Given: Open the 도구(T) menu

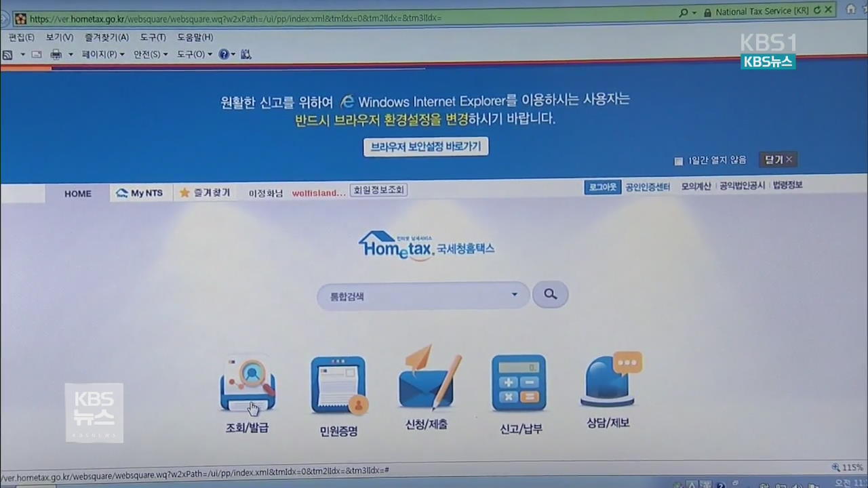Looking at the screenshot, I should pyautogui.click(x=153, y=37).
